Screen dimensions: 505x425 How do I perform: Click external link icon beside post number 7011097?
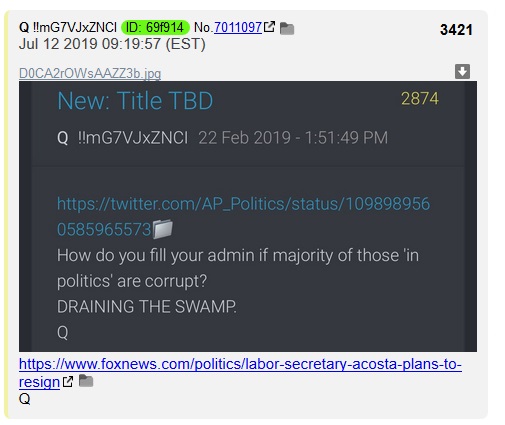pyautogui.click(x=269, y=27)
